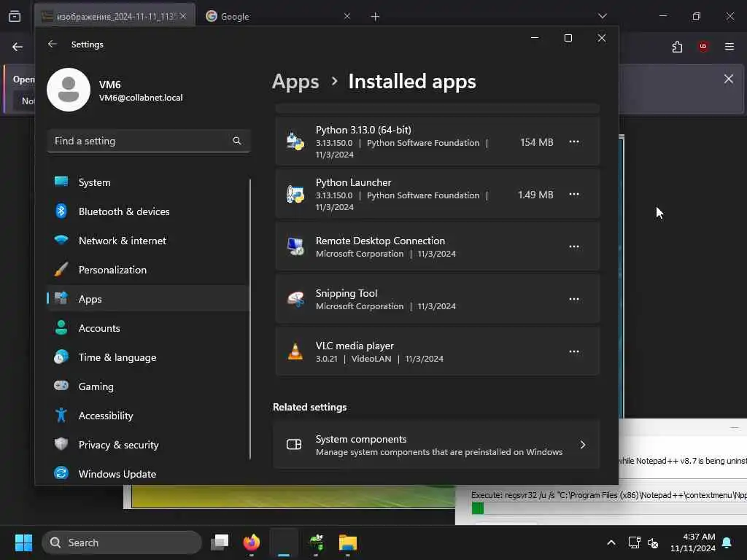747x560 pixels.
Task: Close the Google browser tab
Action: pyautogui.click(x=347, y=16)
